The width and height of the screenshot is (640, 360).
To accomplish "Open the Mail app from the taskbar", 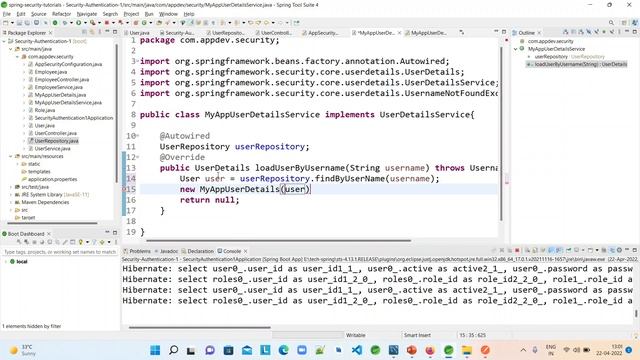I will 247,350.
